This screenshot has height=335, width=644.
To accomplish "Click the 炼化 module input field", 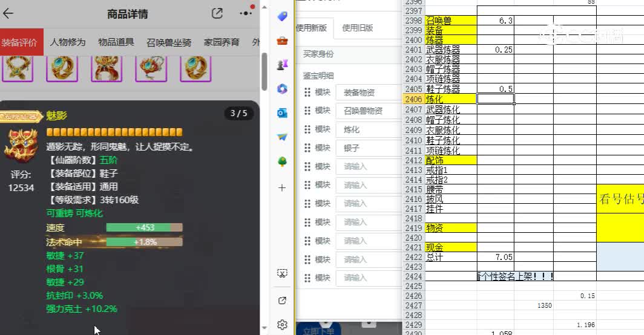I will (x=369, y=129).
